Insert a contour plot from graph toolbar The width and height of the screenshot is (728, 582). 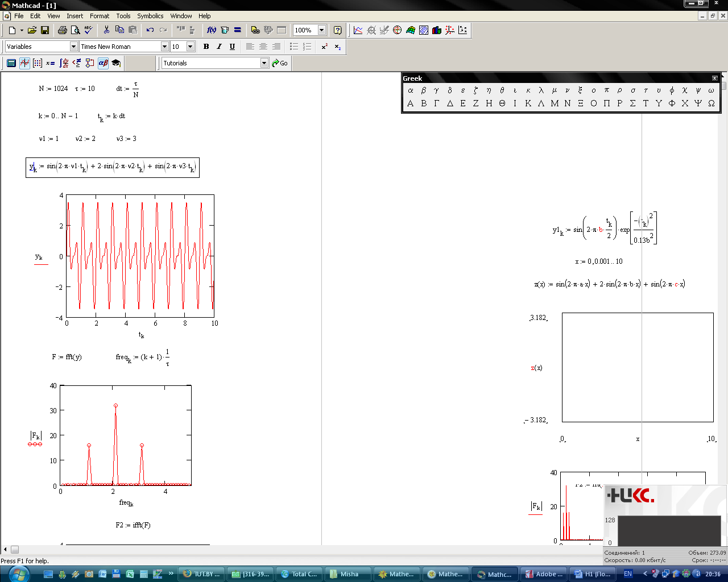[x=424, y=30]
